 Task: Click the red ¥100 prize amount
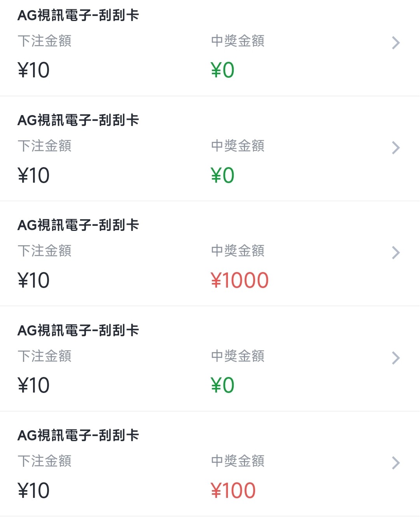pos(233,490)
